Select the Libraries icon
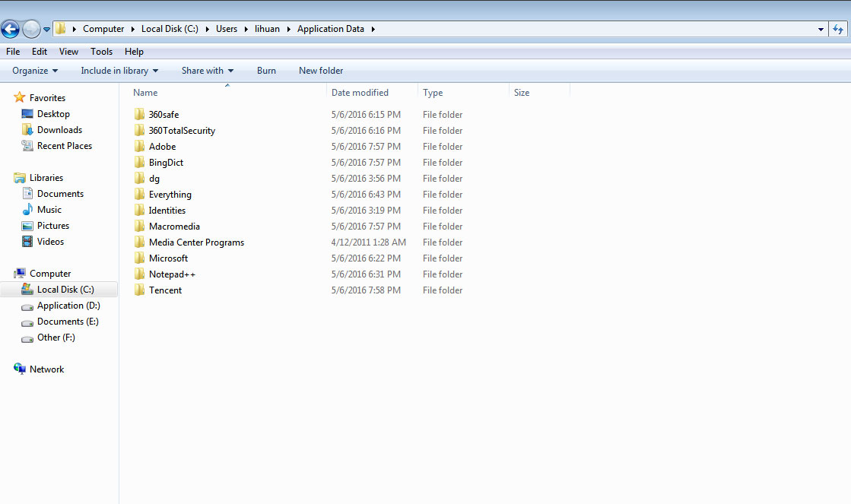 pyautogui.click(x=20, y=178)
